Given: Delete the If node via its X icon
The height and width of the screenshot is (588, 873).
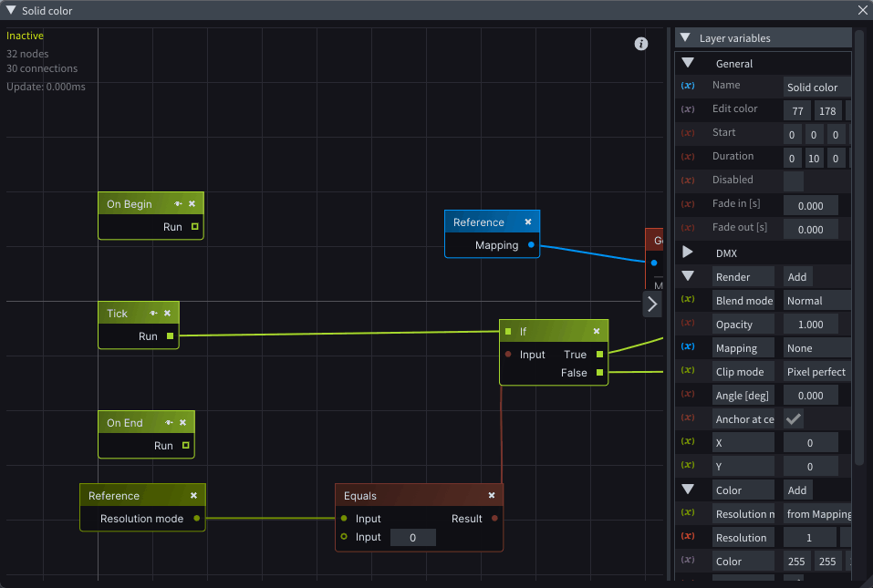Looking at the screenshot, I should tap(597, 332).
